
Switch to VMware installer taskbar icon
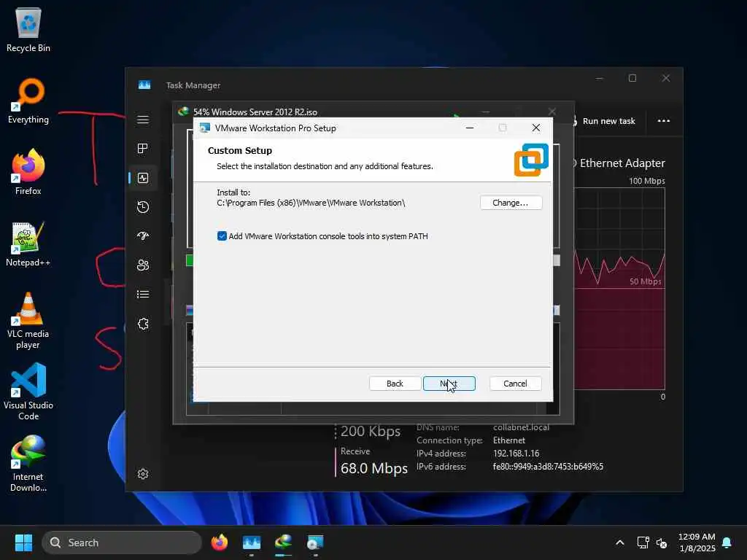click(315, 542)
